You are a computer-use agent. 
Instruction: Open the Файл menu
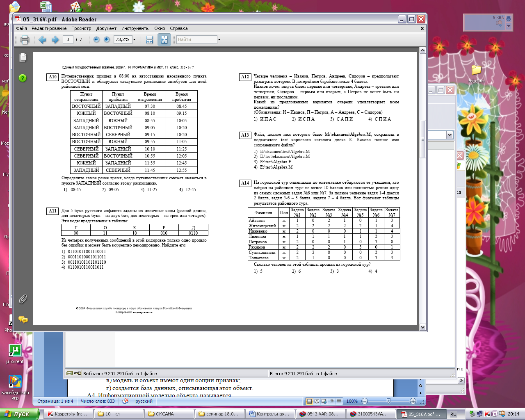tap(21, 28)
